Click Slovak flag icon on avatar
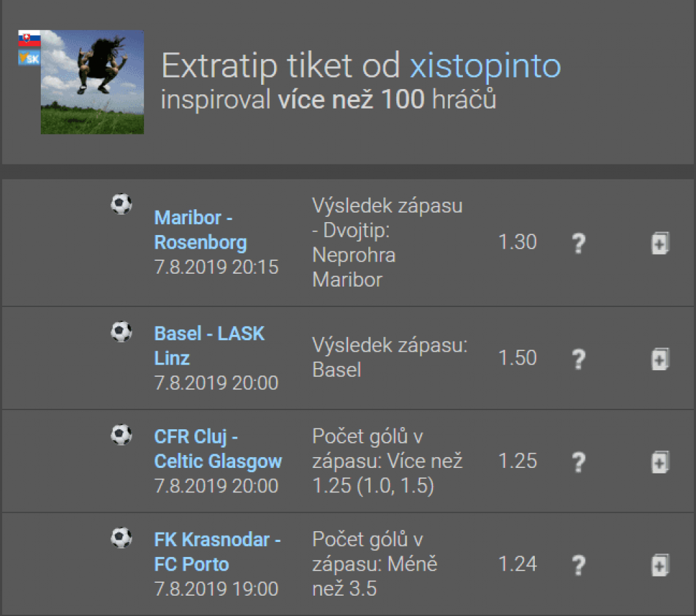This screenshot has width=696, height=616. 29,39
